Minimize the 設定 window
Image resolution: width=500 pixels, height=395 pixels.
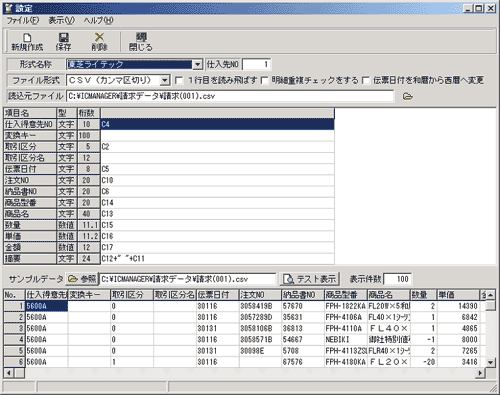point(469,8)
